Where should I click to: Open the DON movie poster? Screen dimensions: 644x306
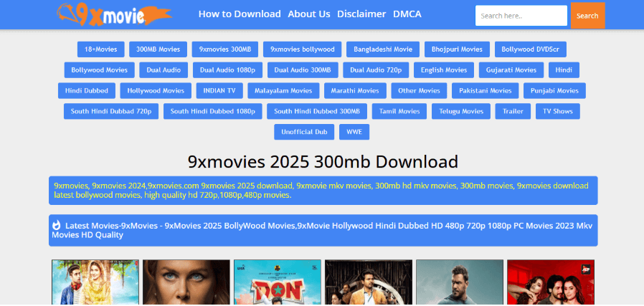[278, 282]
